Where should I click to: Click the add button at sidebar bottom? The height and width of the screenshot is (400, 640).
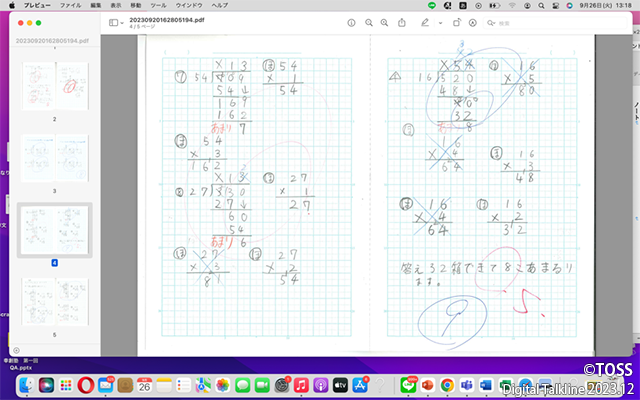(x=17, y=349)
